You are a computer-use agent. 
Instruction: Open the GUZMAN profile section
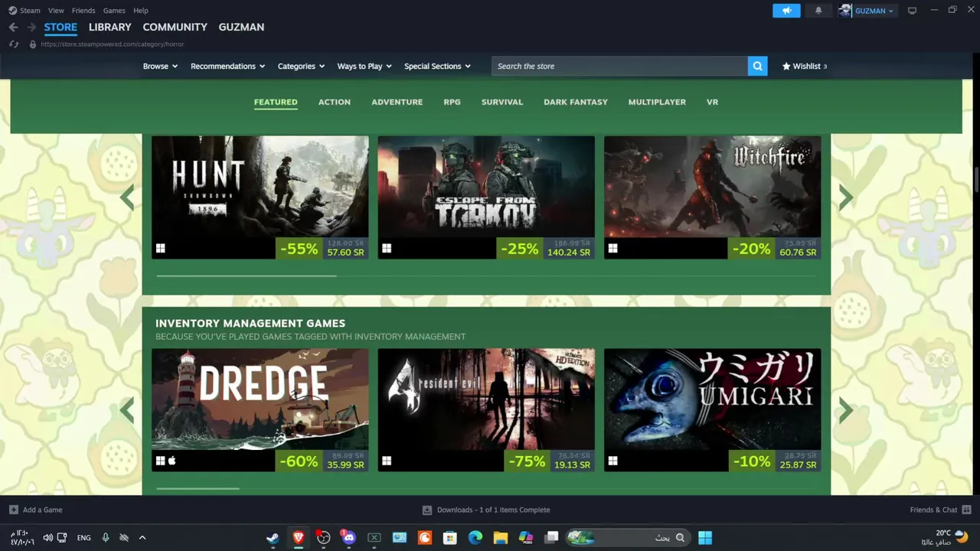click(241, 27)
